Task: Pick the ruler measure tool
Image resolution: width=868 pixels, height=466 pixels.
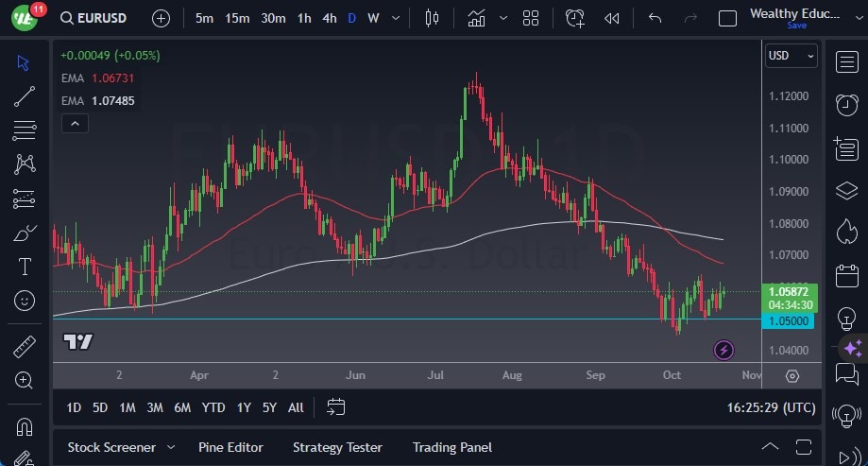Action: [x=25, y=346]
